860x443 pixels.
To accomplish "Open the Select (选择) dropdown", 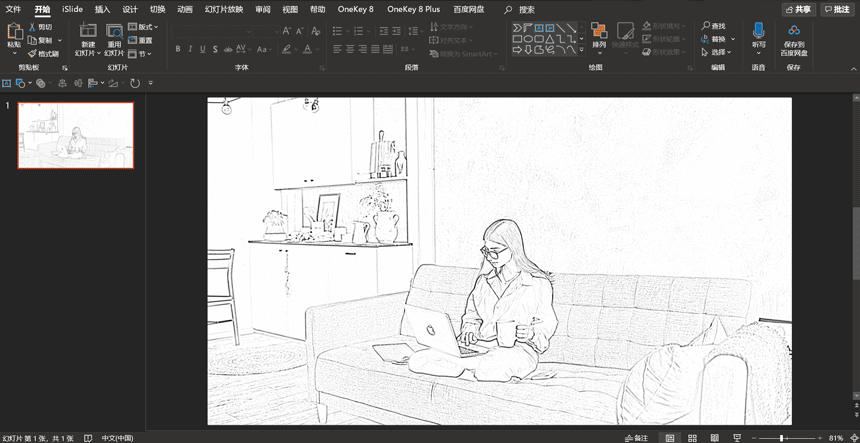I will [x=718, y=52].
